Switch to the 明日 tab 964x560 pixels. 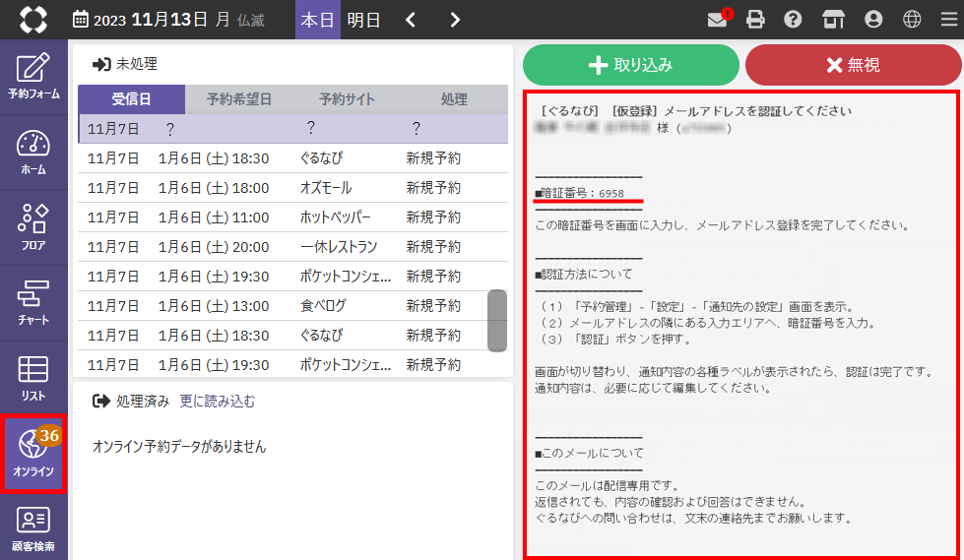point(363,20)
